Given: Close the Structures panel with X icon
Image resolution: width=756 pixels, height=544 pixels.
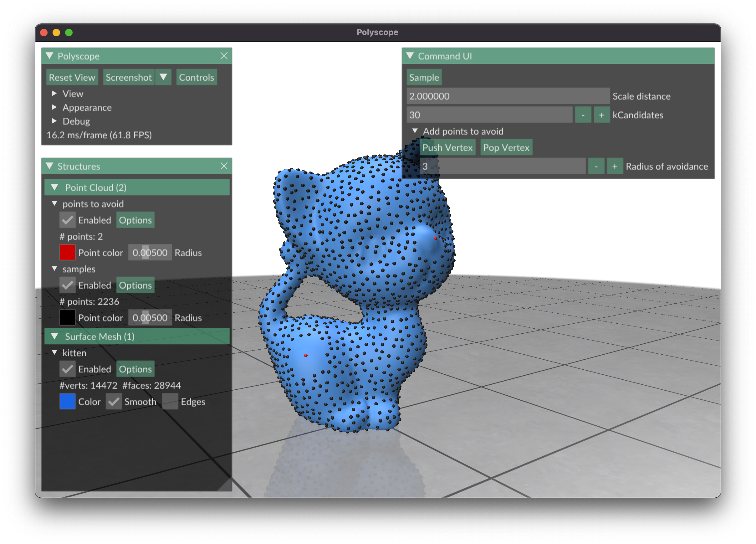Looking at the screenshot, I should 224,166.
